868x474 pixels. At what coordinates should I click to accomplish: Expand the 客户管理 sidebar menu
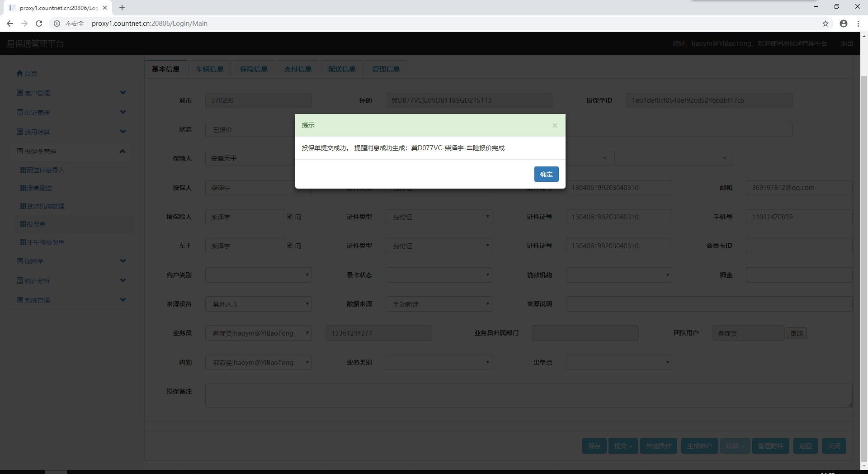71,93
